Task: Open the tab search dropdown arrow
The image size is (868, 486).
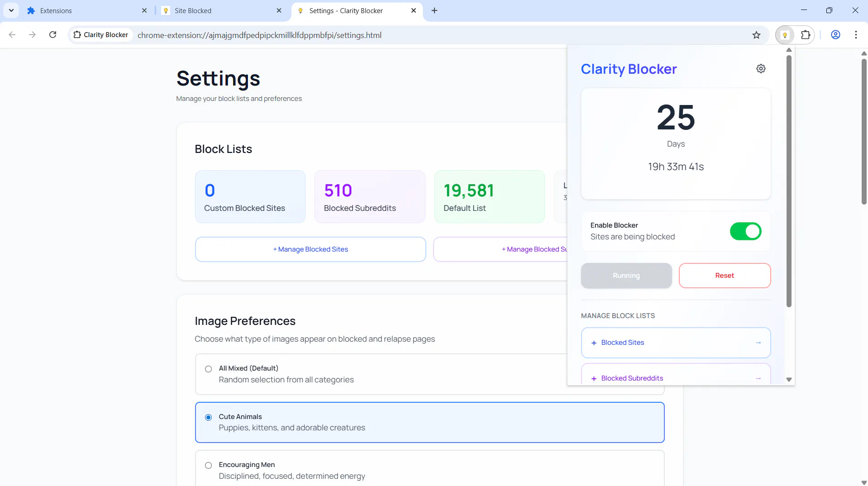Action: tap(11, 10)
